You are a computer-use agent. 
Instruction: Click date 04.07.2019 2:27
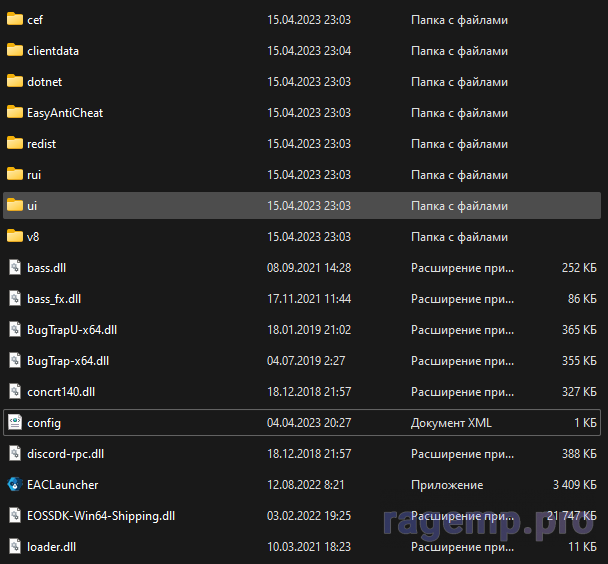(306, 361)
